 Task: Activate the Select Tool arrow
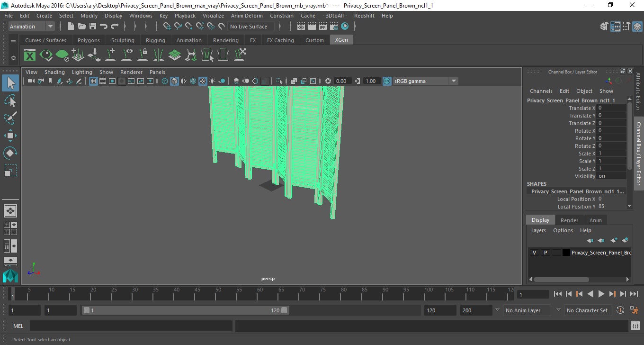tap(10, 83)
